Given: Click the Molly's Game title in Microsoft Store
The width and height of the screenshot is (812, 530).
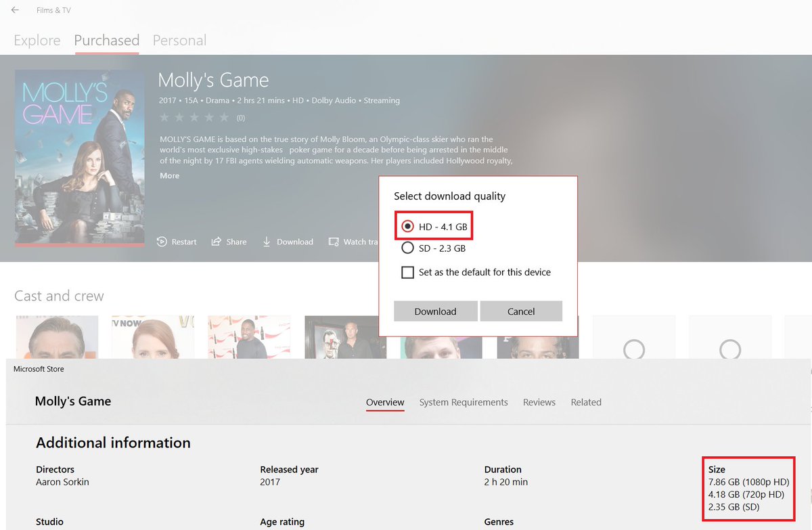Looking at the screenshot, I should click(x=73, y=401).
